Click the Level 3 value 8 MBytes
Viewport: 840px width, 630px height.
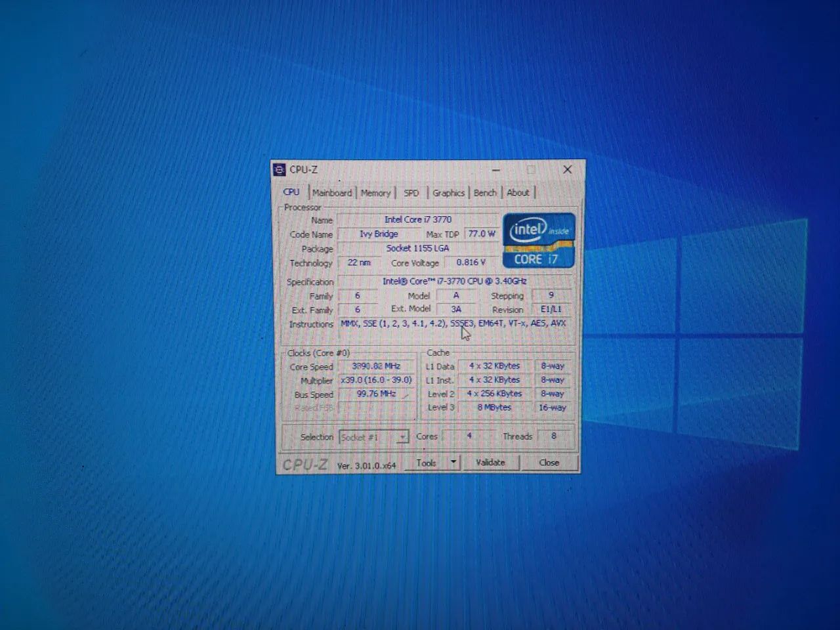(495, 408)
